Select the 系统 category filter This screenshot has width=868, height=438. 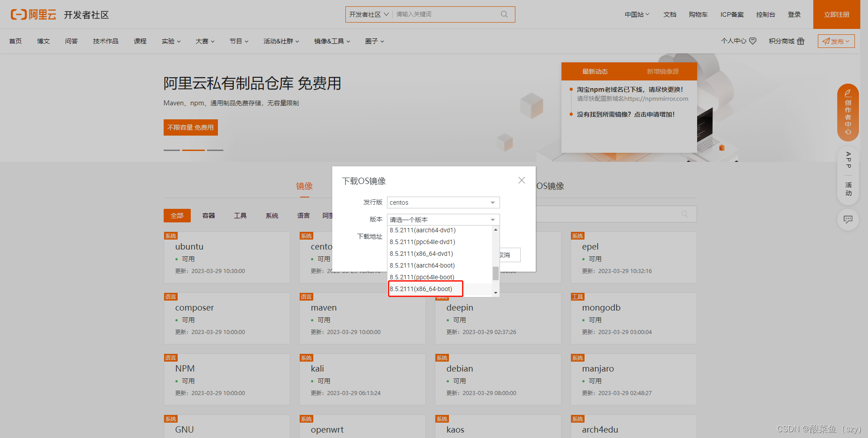coord(272,216)
